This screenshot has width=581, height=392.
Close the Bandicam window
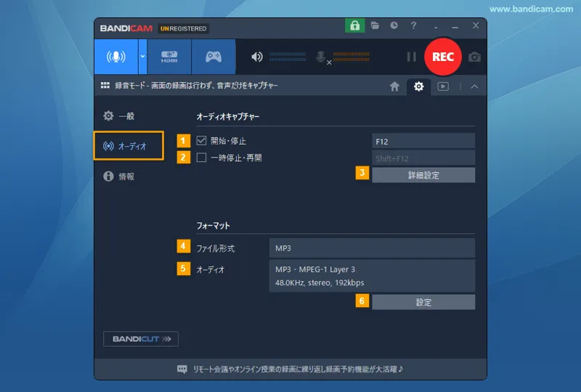[476, 25]
